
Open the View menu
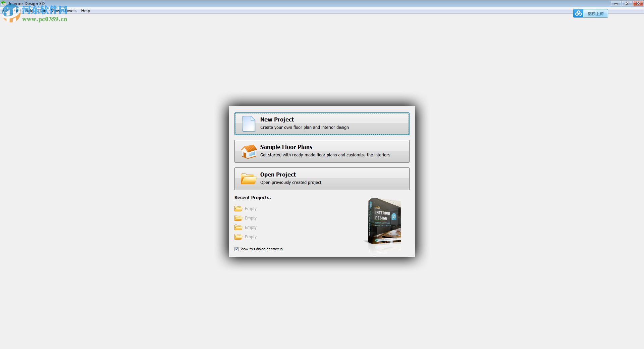(x=55, y=11)
